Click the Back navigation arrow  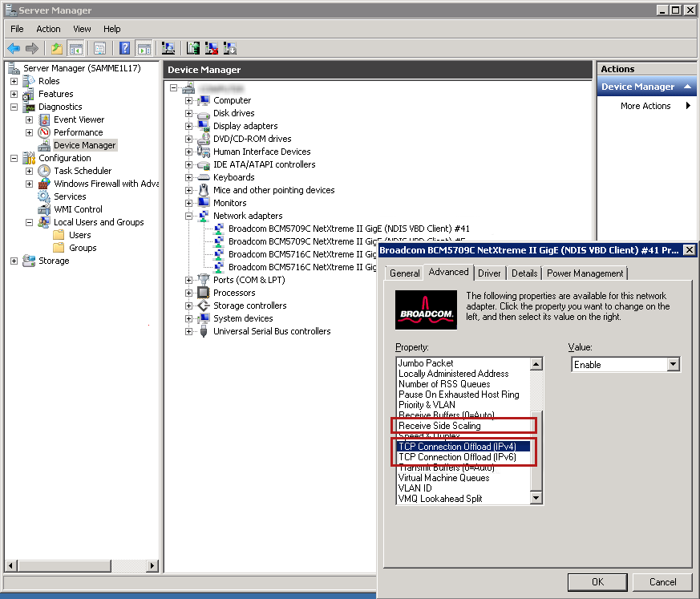[x=13, y=48]
